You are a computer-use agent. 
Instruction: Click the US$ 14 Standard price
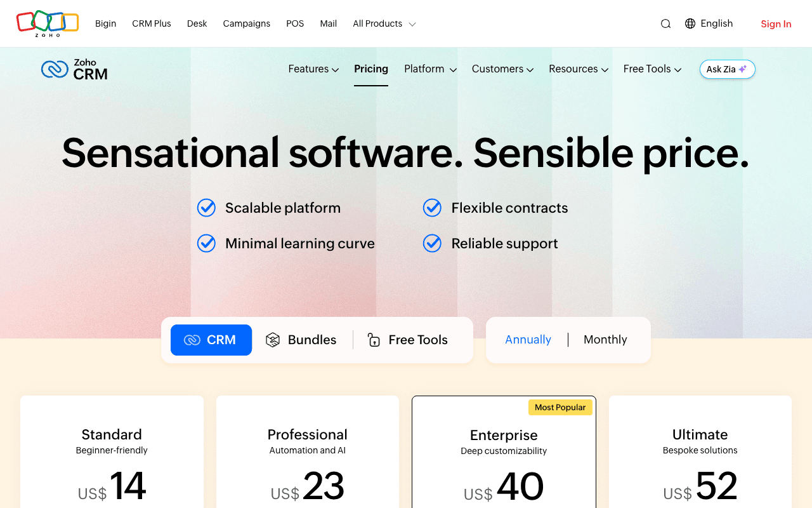pos(112,486)
